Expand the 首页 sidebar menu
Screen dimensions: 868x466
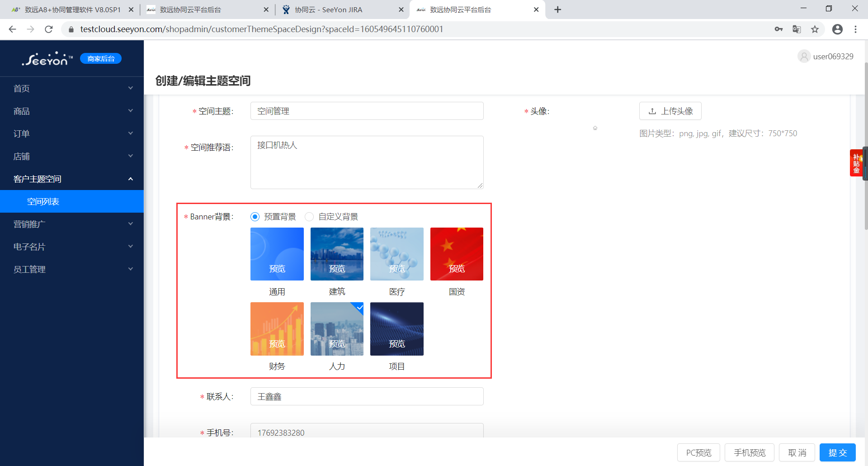pos(72,88)
